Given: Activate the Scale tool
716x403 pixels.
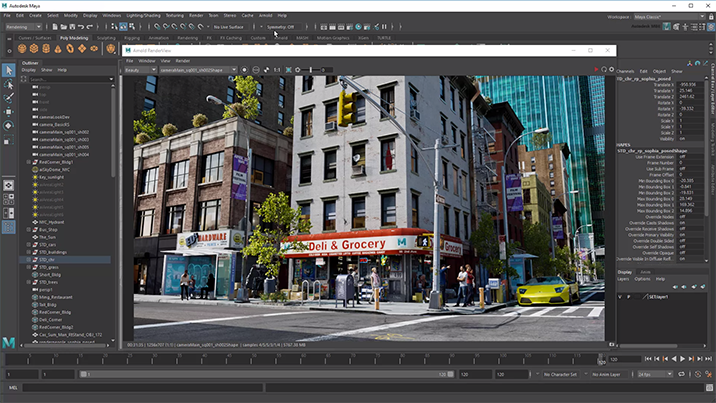Looking at the screenshot, I should pos(8,141).
